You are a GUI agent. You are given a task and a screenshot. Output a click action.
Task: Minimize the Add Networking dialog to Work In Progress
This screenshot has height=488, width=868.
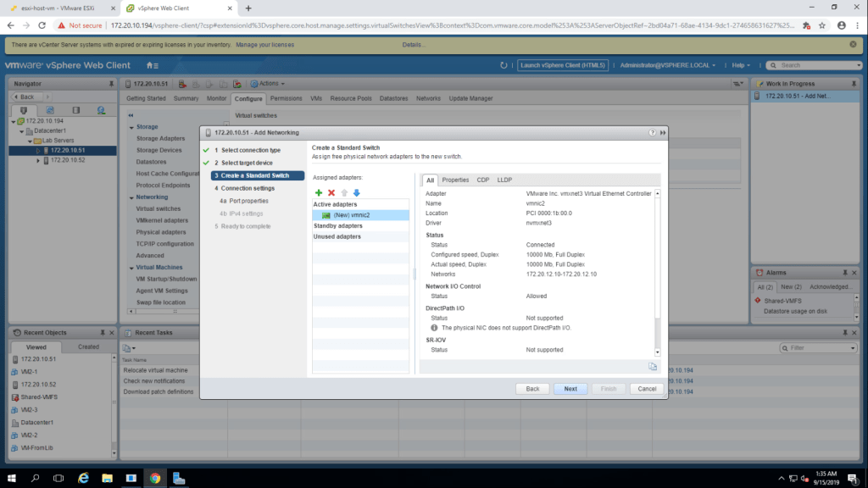coord(662,133)
